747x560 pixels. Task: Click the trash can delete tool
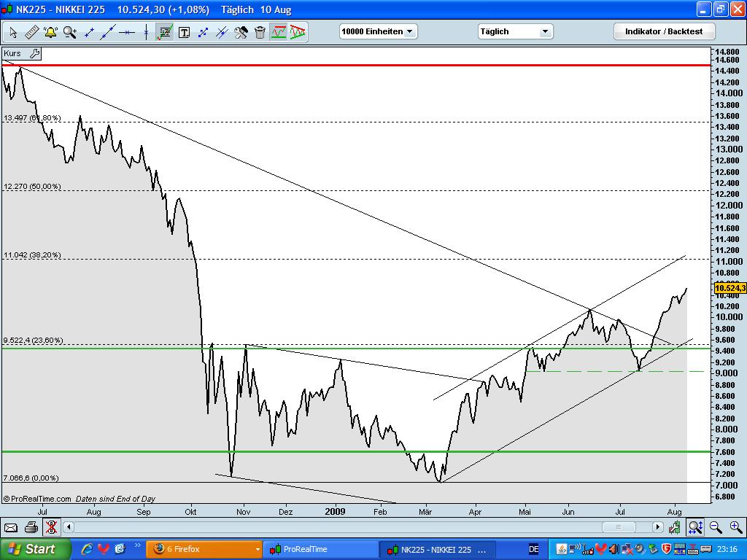click(x=260, y=32)
